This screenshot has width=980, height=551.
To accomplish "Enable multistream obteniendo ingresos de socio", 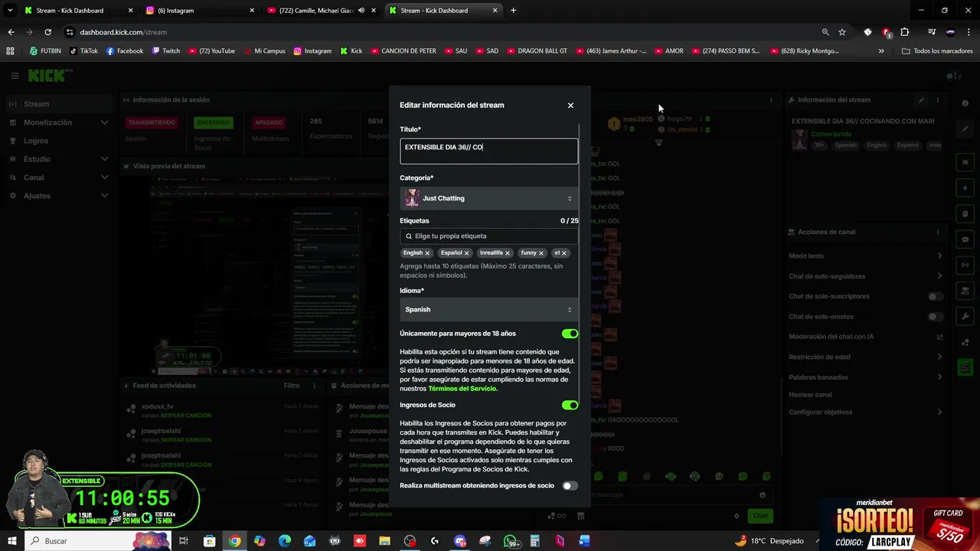I will tap(570, 486).
